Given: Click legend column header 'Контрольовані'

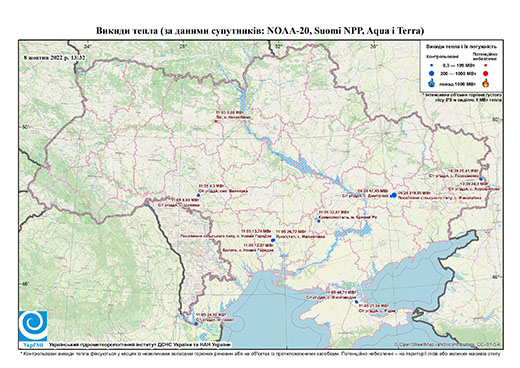Looking at the screenshot, I should 443,57.
